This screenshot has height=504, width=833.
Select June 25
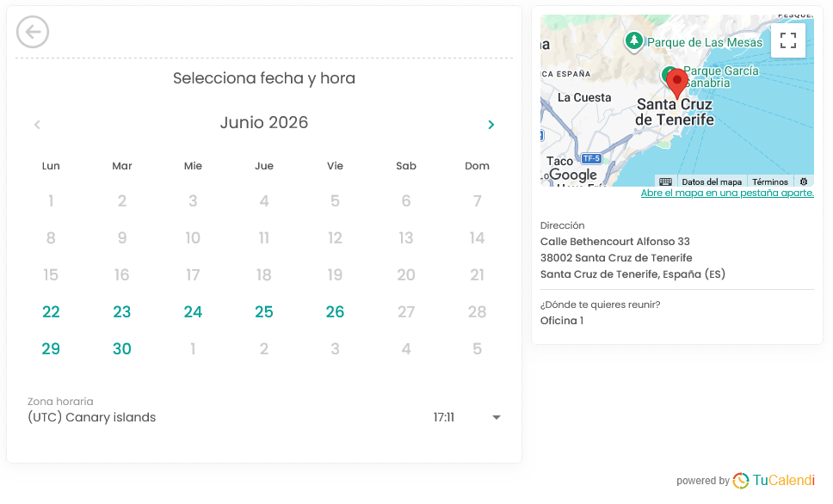click(x=264, y=311)
